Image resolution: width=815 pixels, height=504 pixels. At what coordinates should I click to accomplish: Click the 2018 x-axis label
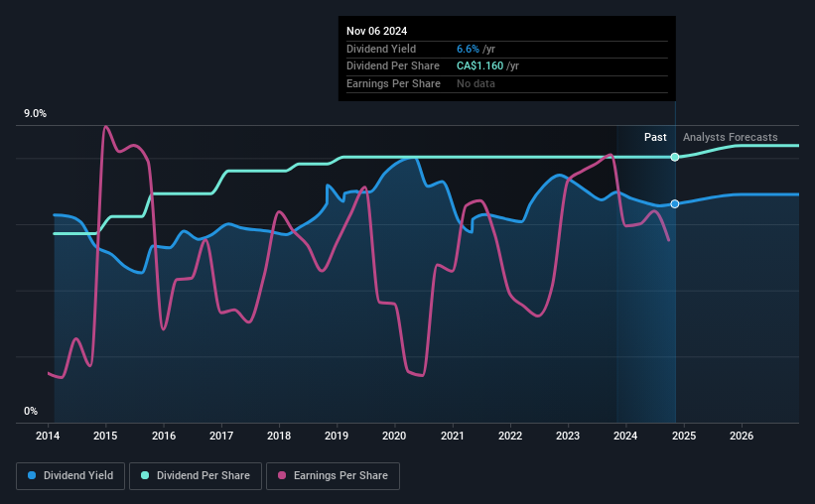coord(279,436)
